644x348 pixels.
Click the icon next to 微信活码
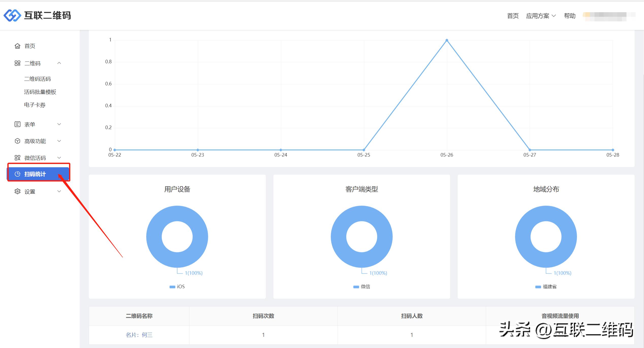pos(17,158)
